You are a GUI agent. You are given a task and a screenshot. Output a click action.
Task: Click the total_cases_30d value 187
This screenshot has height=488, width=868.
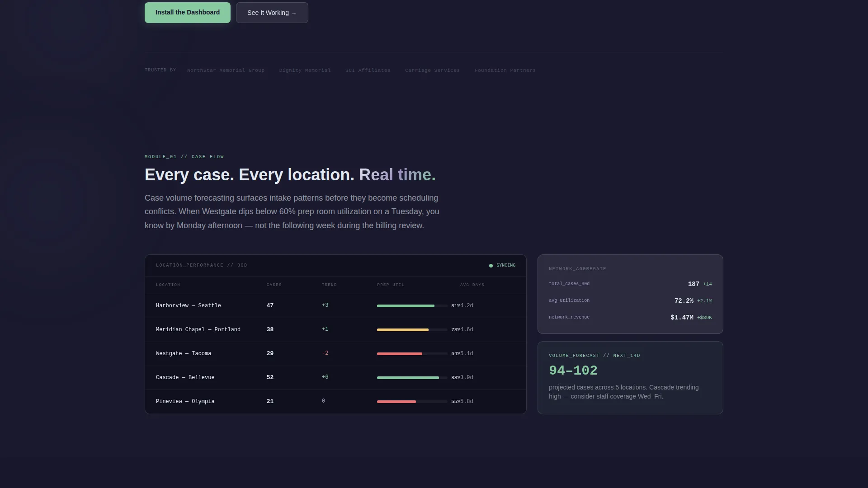[x=693, y=284]
